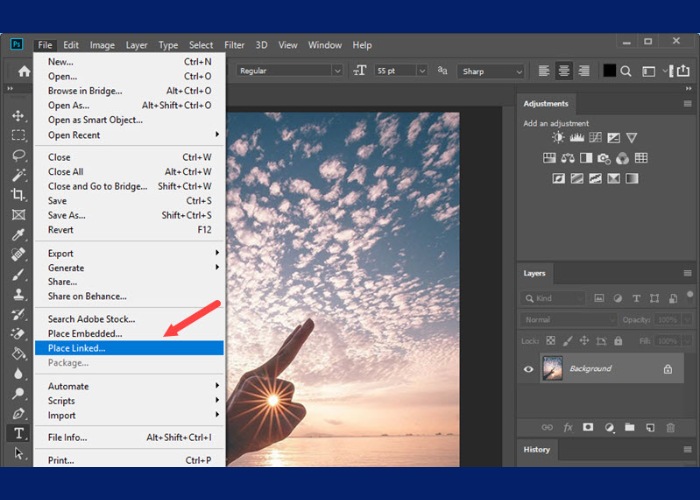Select the Lasso tool

18,155
